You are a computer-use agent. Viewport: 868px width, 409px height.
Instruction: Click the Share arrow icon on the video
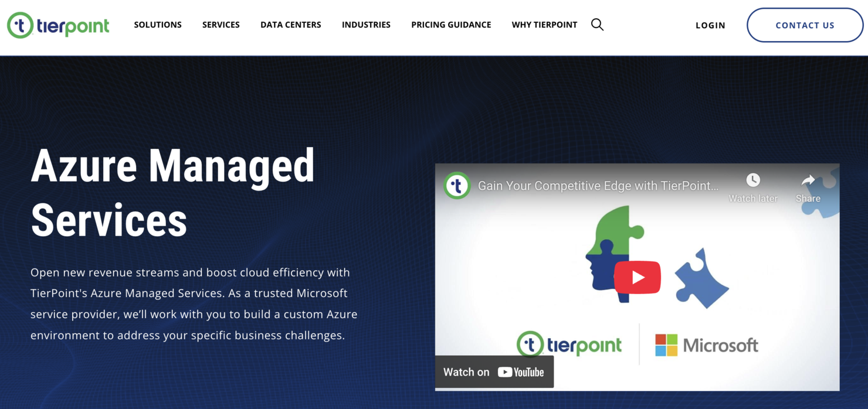point(808,180)
